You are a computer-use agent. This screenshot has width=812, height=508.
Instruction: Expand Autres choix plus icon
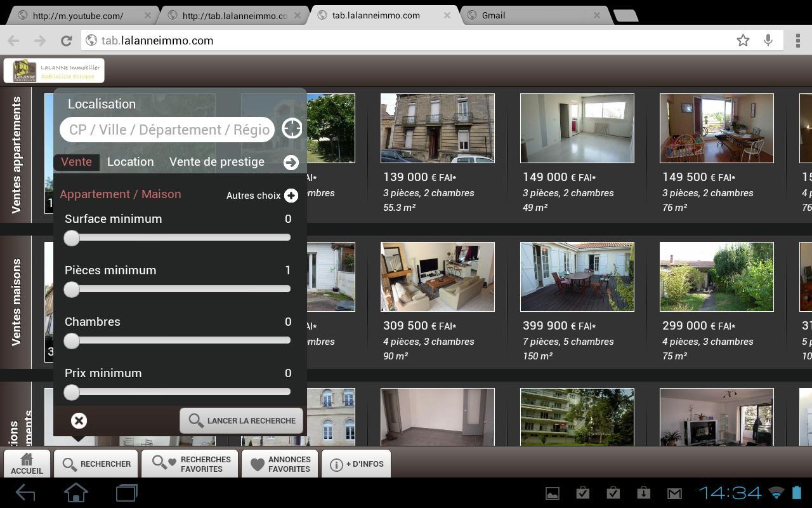coord(291,196)
